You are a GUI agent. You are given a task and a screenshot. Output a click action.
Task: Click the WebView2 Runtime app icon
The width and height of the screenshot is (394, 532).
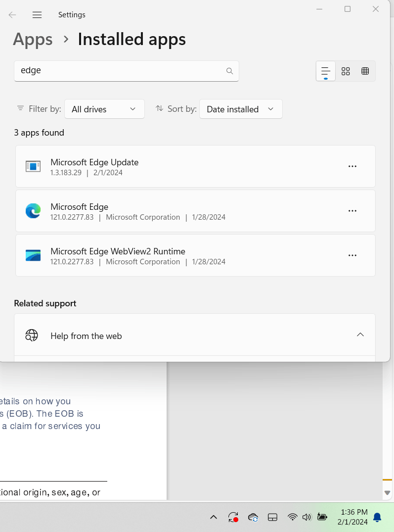33,255
